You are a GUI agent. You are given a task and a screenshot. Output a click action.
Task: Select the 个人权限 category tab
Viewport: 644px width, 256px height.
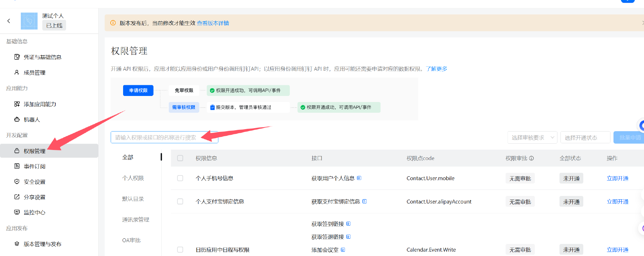coord(133,178)
